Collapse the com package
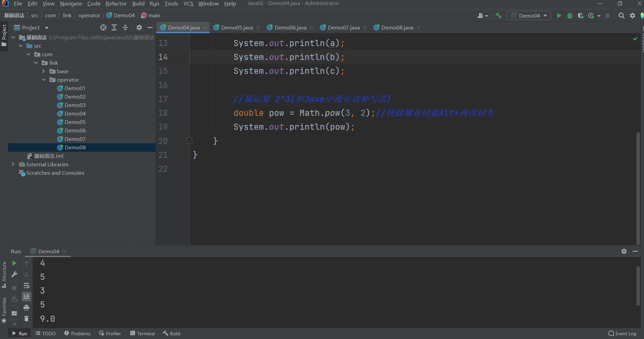 point(28,54)
